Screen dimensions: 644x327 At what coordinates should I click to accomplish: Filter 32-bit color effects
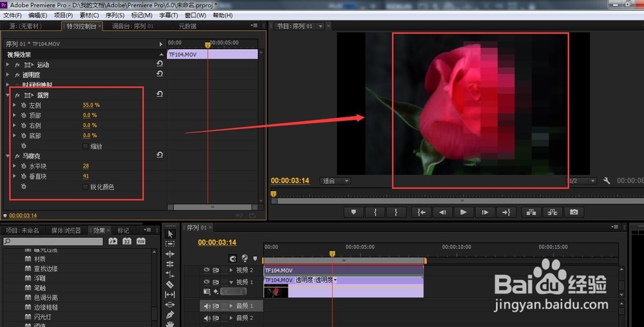[x=127, y=241]
